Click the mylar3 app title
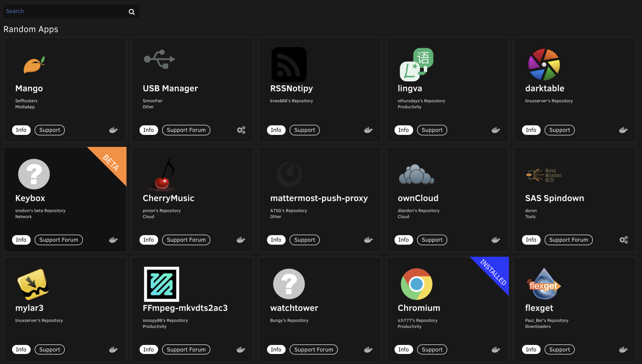Image resolution: width=642 pixels, height=364 pixels. click(x=29, y=308)
